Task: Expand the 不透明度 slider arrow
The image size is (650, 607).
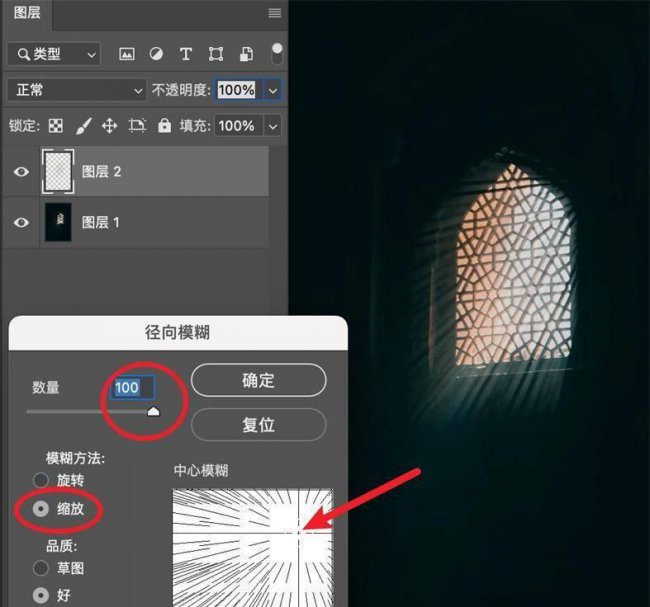Action: point(273,90)
